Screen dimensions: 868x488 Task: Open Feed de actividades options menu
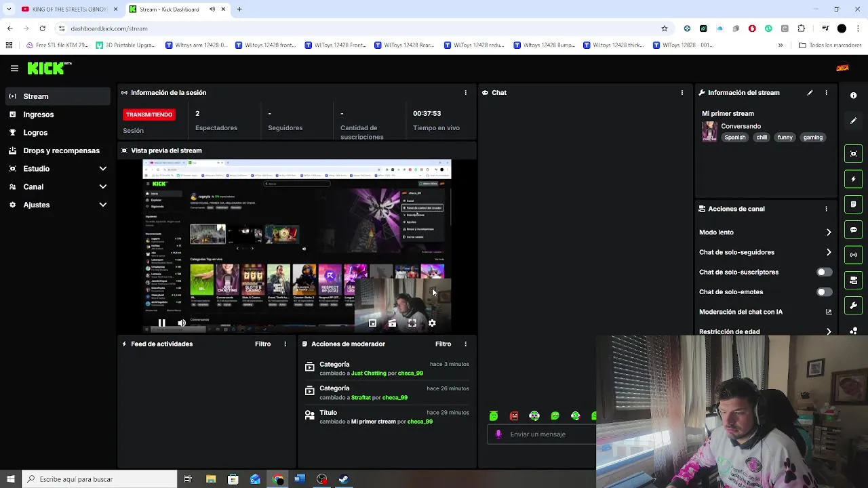click(285, 344)
